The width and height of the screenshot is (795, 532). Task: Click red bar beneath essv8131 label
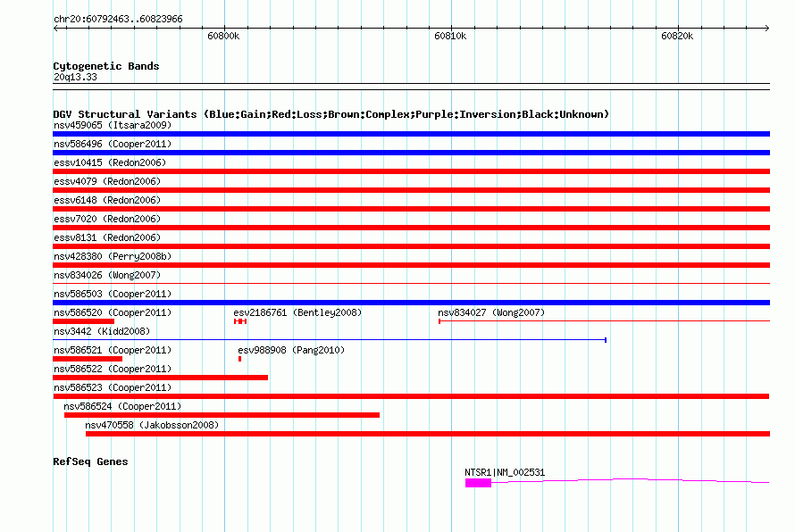tap(411, 246)
